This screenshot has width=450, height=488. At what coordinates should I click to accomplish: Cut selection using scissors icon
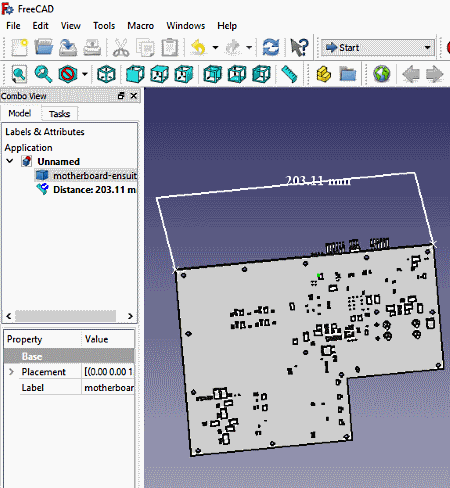pos(121,47)
